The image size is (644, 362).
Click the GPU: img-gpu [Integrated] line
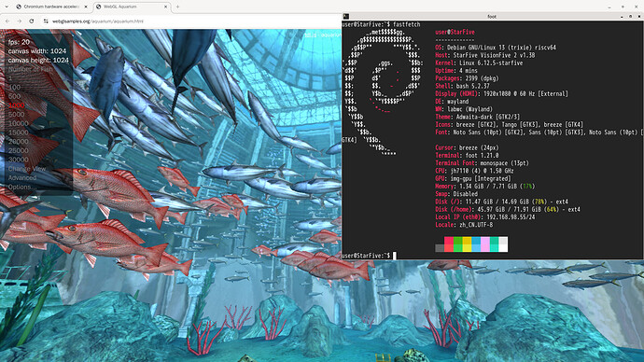pyautogui.click(x=472, y=178)
